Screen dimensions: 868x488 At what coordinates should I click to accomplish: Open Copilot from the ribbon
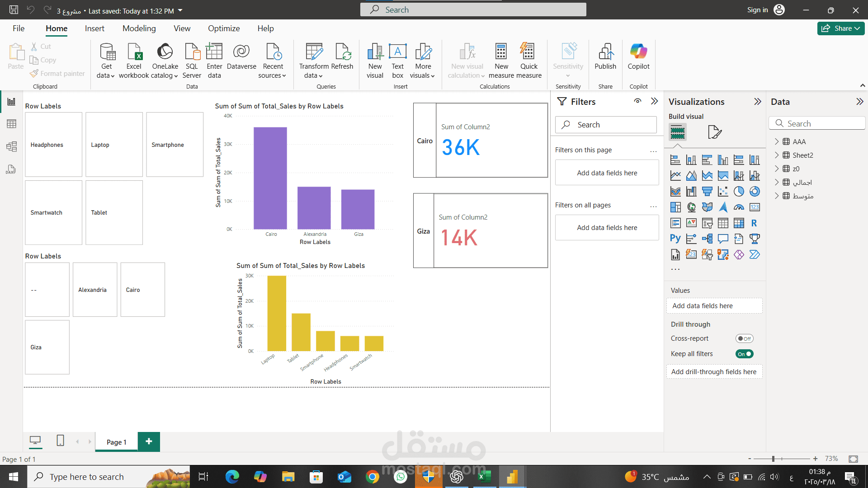click(638, 57)
